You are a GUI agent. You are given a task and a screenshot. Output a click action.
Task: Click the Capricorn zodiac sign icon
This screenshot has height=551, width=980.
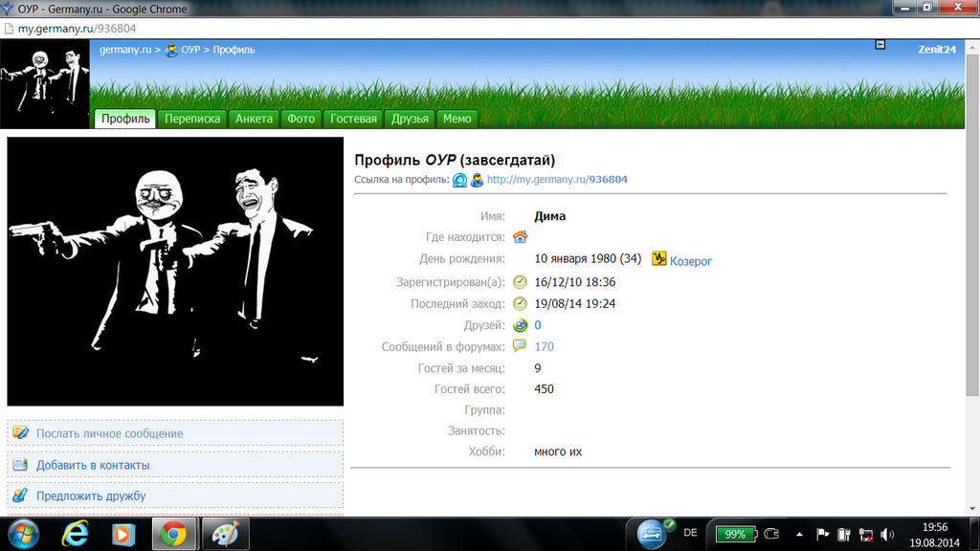(659, 259)
